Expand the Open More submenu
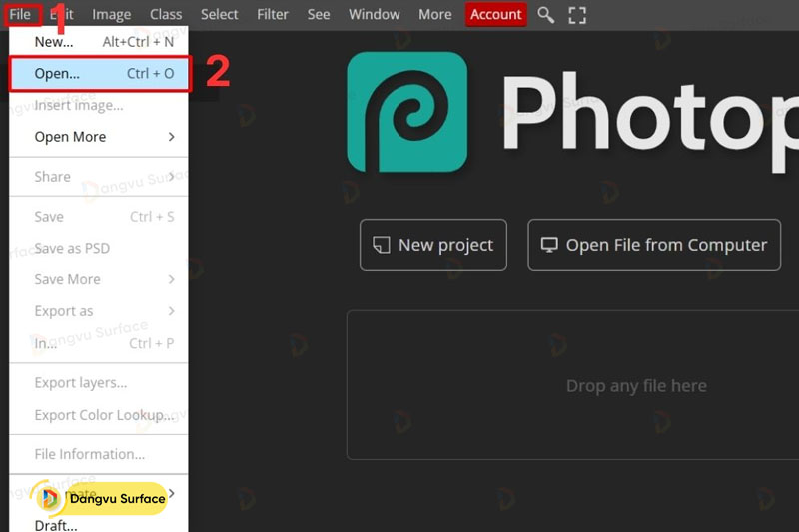The height and width of the screenshot is (532, 799). [x=99, y=137]
